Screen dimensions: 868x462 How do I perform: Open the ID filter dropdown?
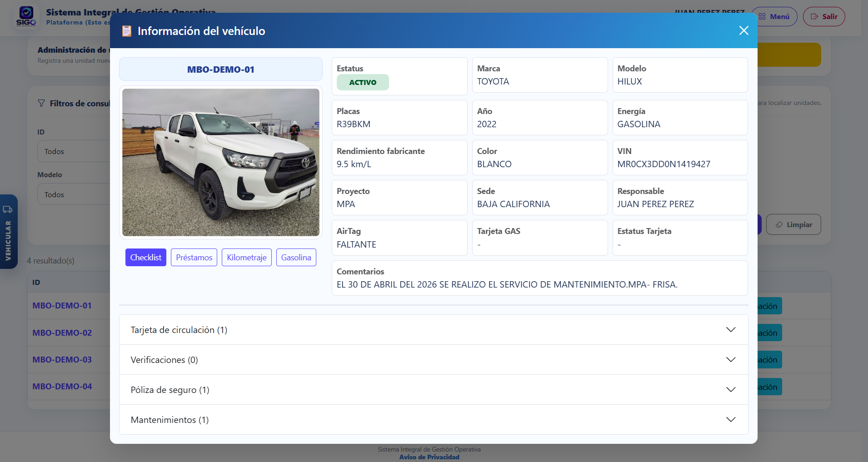tap(74, 151)
